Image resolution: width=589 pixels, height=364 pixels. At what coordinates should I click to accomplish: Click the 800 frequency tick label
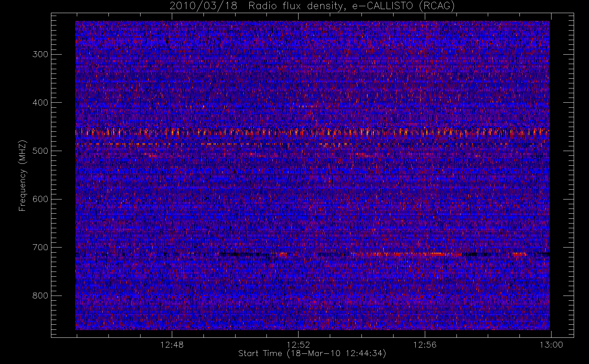tap(40, 296)
